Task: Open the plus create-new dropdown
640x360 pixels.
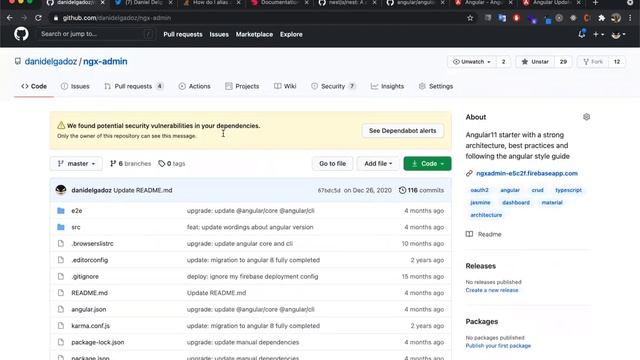Action: [598, 34]
